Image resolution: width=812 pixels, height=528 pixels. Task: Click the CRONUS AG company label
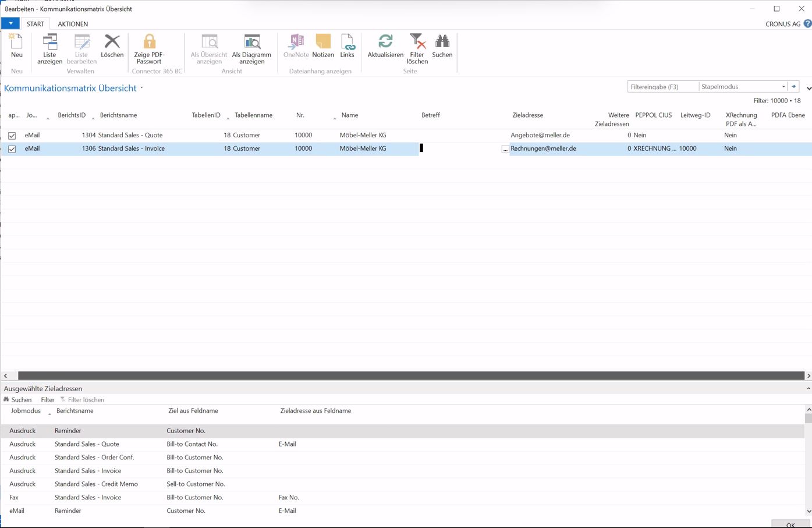[x=783, y=24]
